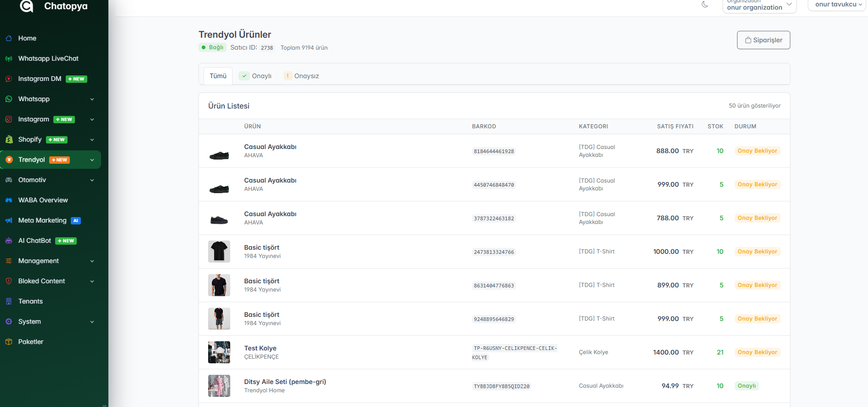Expand the Otomotiv sidebar section
This screenshot has width=868, height=407.
tap(51, 180)
